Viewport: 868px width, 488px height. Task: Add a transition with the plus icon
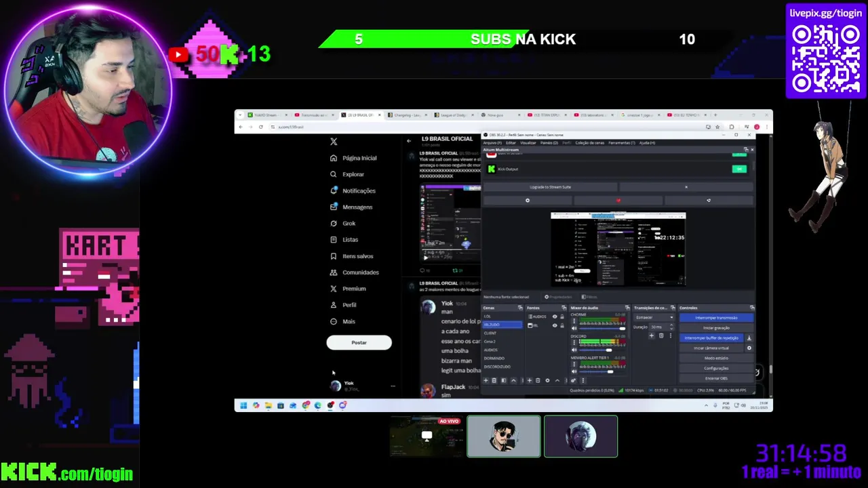click(652, 335)
